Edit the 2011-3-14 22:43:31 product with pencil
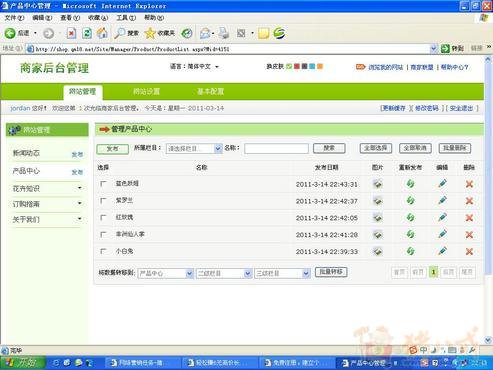This screenshot has width=493, height=370. point(442,184)
